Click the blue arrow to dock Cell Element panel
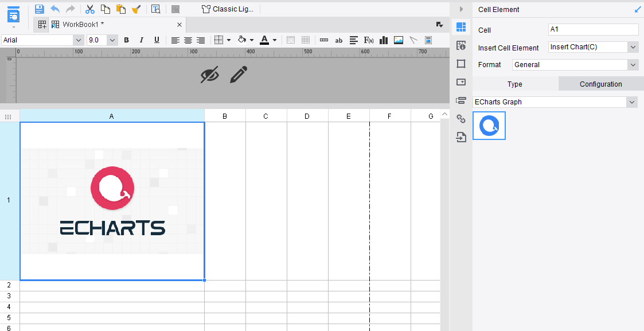The image size is (644, 331). pyautogui.click(x=638, y=9)
